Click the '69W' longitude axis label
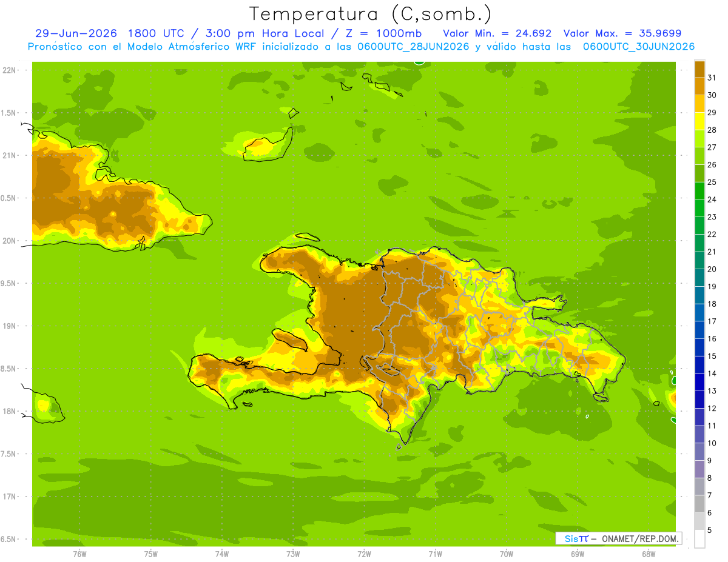This screenshot has height=562, width=728. click(x=578, y=554)
